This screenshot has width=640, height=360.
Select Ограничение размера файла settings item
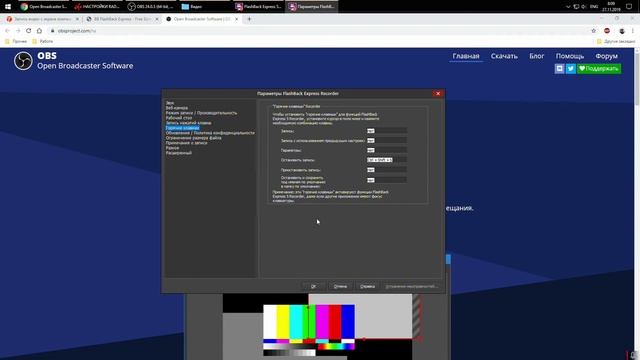(x=193, y=138)
